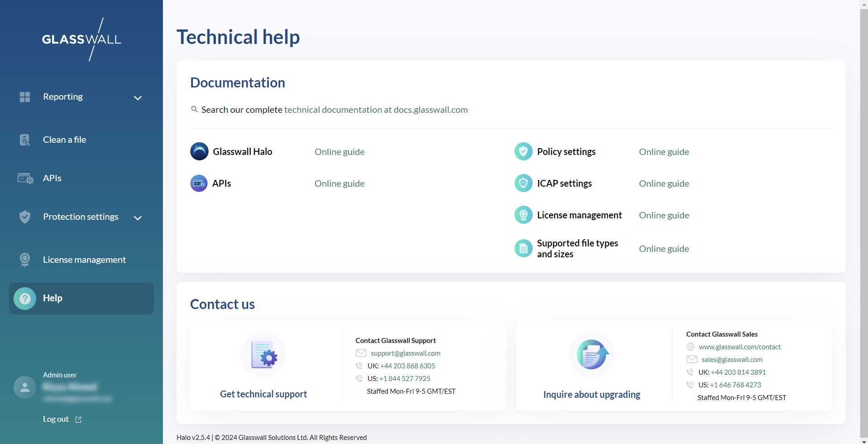Open Clean a file page
This screenshot has height=444, width=868.
65,140
